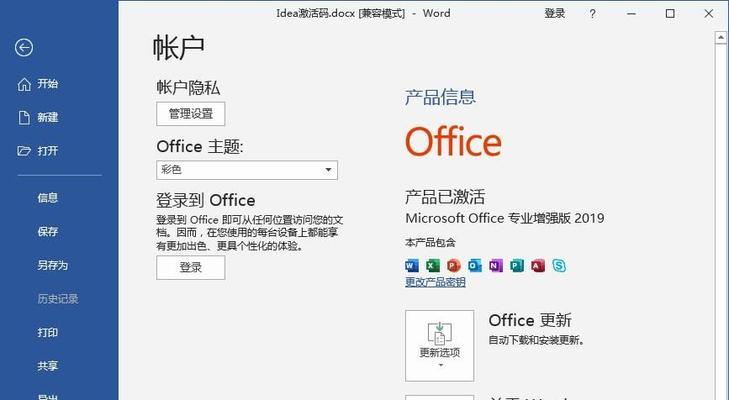Click the Microsoft Office 专业增强版 2019 text
Screen dimensions: 729x400
pos(505,218)
